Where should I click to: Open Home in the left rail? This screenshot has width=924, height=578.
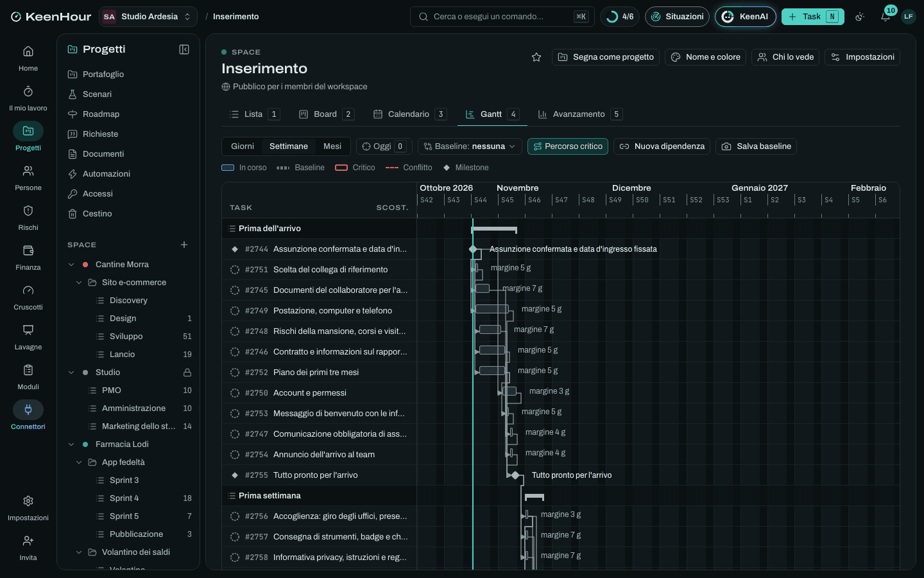coord(28,58)
